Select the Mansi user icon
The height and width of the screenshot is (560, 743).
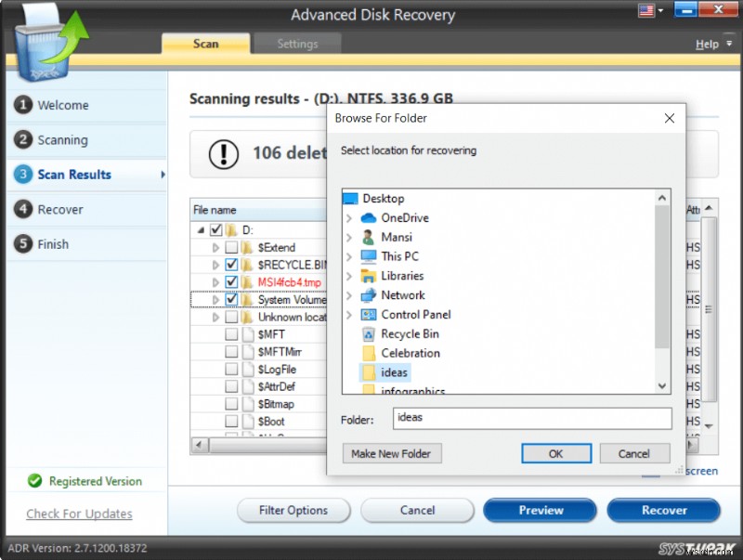pos(368,237)
